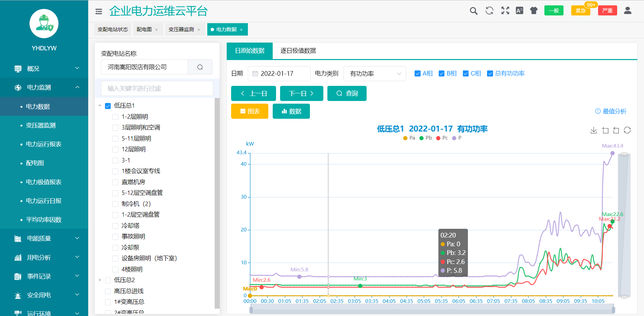
Task: Open the 电力类别 dropdown
Action: pyautogui.click(x=375, y=74)
